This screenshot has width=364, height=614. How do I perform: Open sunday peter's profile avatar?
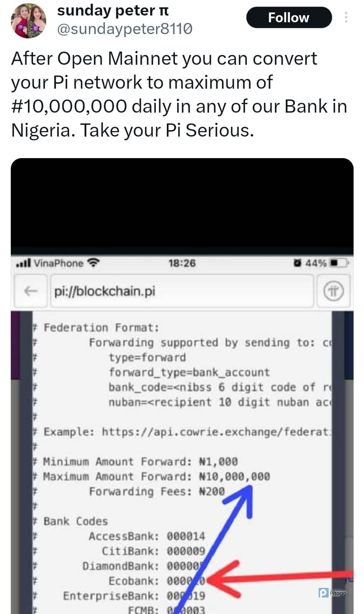click(x=29, y=21)
